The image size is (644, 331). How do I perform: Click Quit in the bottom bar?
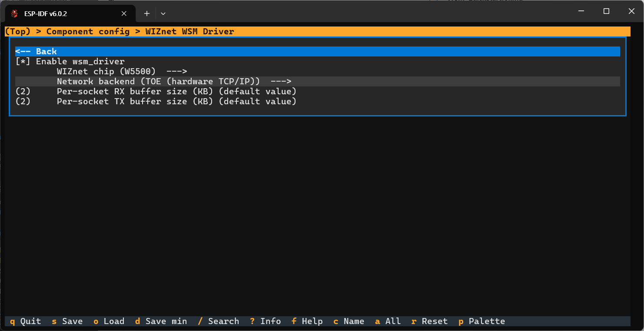[26, 321]
